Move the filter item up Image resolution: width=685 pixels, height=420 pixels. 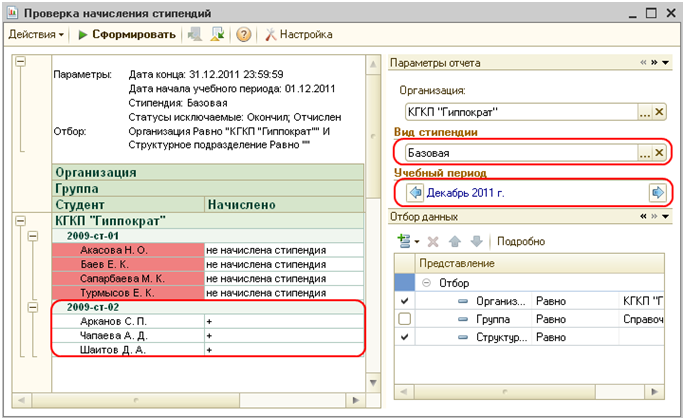(x=453, y=241)
